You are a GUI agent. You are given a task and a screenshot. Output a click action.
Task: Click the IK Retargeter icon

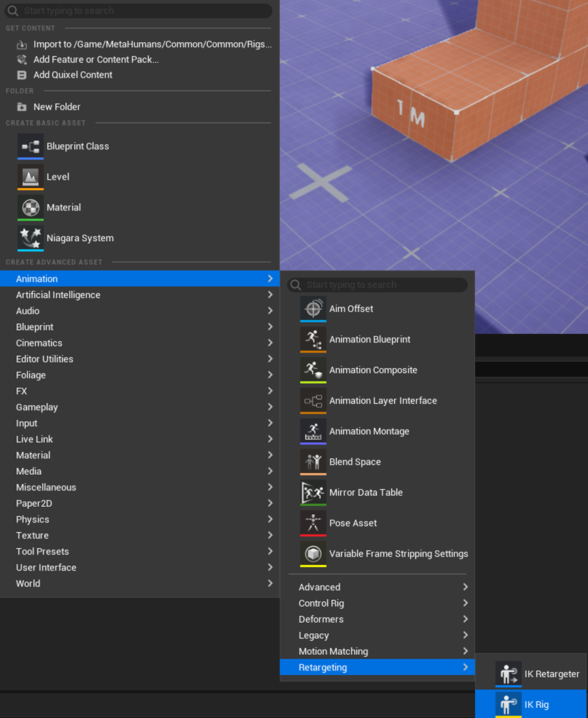pos(509,674)
